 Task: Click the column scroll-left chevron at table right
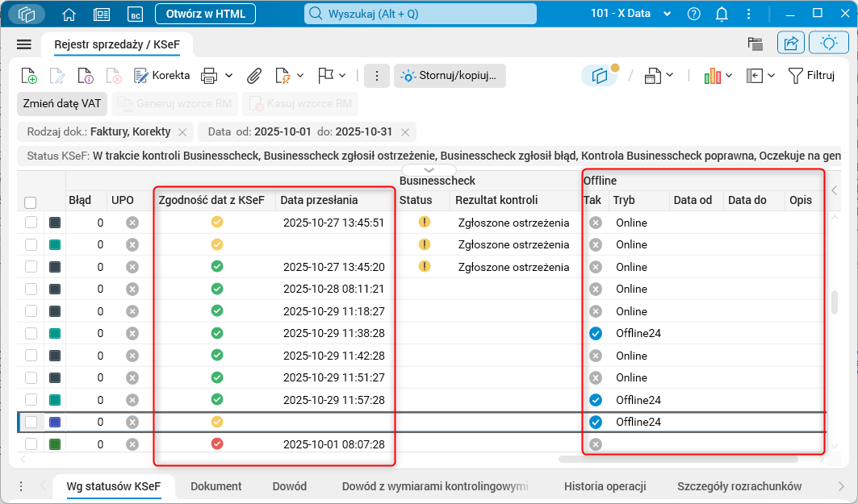(x=834, y=190)
